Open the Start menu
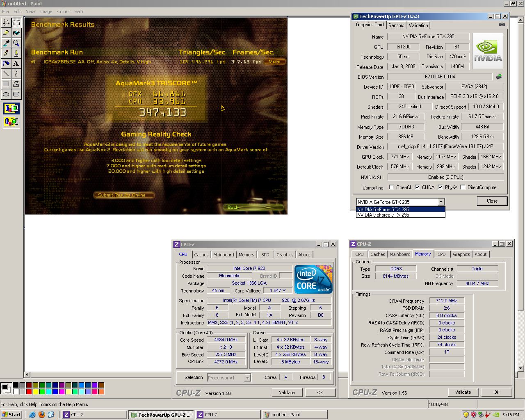Viewport: 525px width, 420px height. point(11,415)
